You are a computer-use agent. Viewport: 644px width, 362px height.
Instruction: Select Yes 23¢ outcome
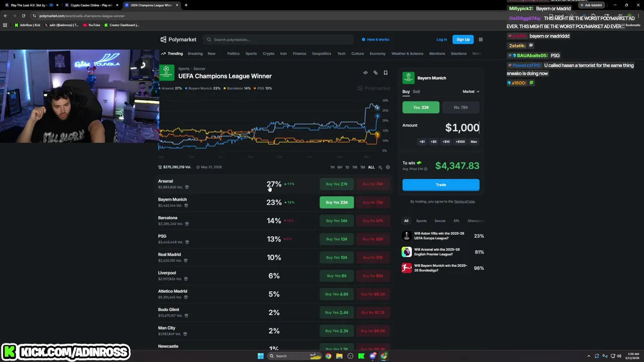point(421,107)
